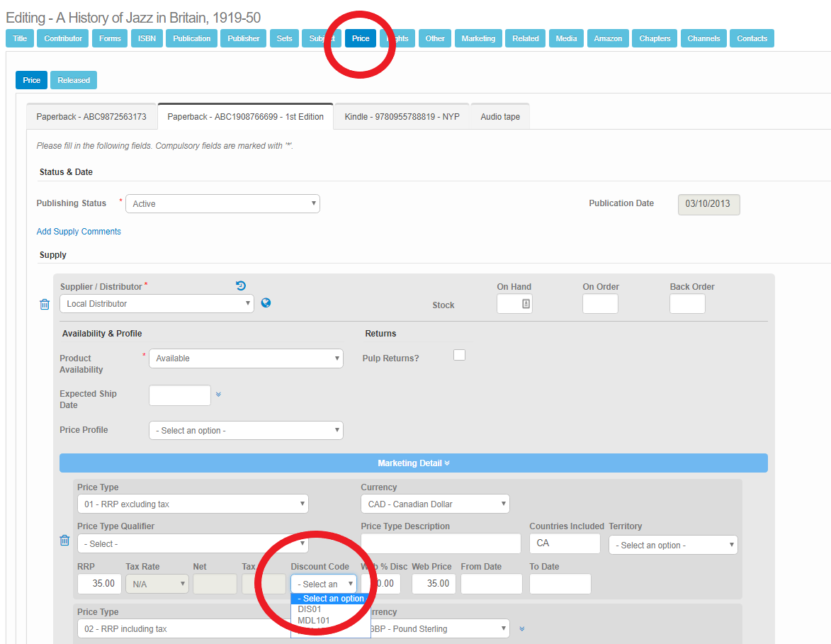The width and height of the screenshot is (831, 644).
Task: Open the Currency dropdown showing Canadian Dollar
Action: [x=435, y=504]
